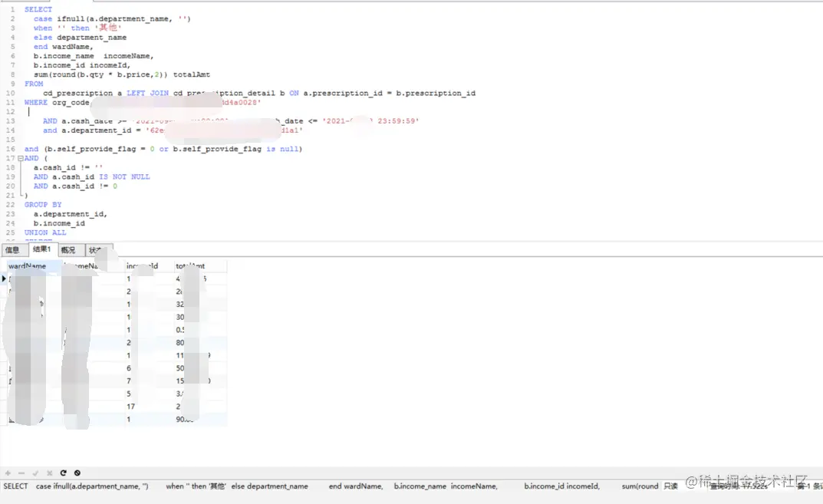The height and width of the screenshot is (504, 823).
Task: Click the refresh results icon
Action: coord(63,473)
